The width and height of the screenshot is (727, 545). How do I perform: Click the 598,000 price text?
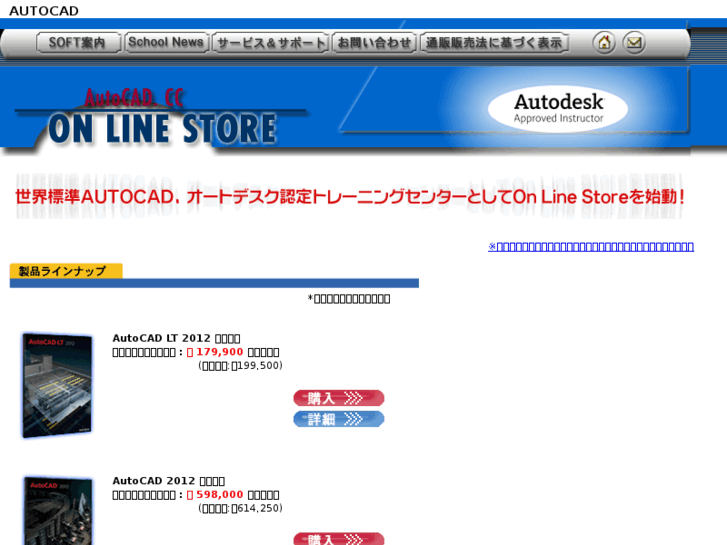219,495
